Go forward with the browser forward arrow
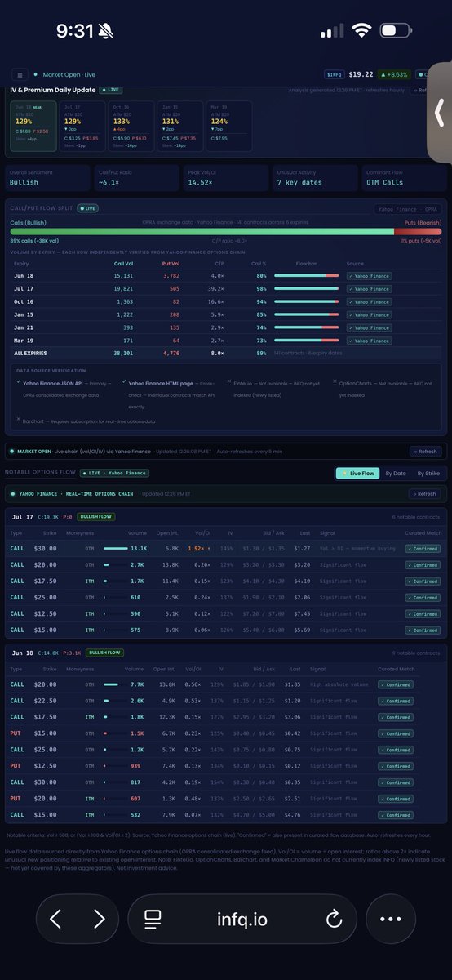This screenshot has height=980, width=452. [x=100, y=919]
